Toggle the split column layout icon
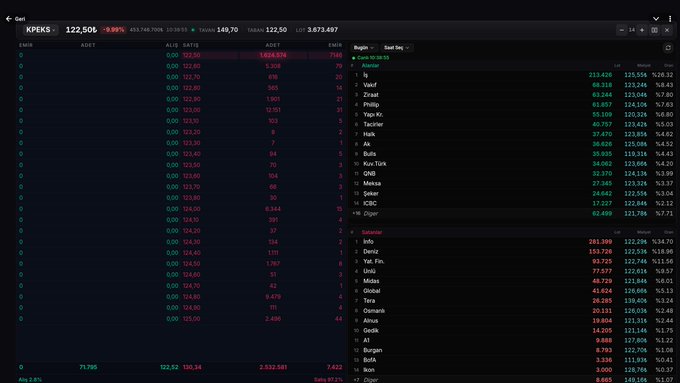The width and height of the screenshot is (680, 383). tap(654, 30)
